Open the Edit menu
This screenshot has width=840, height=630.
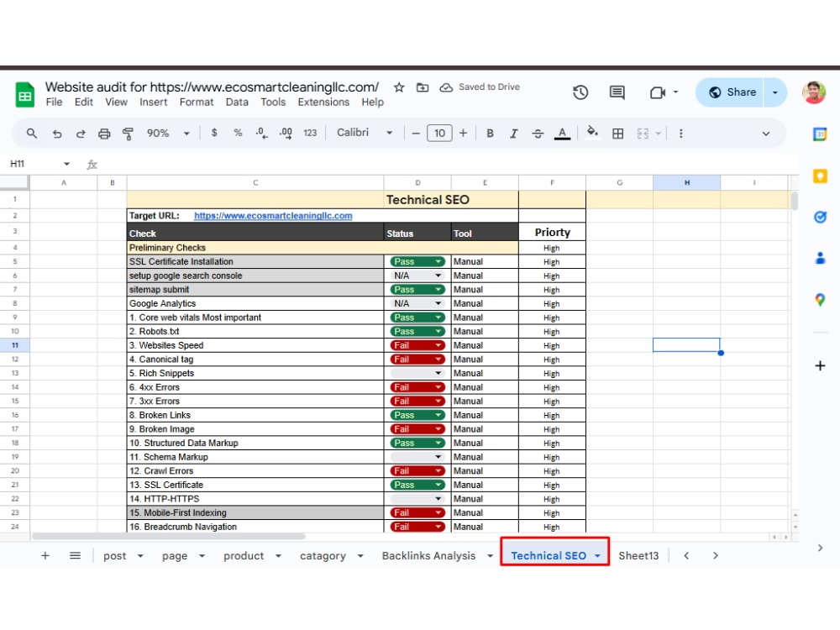point(83,102)
